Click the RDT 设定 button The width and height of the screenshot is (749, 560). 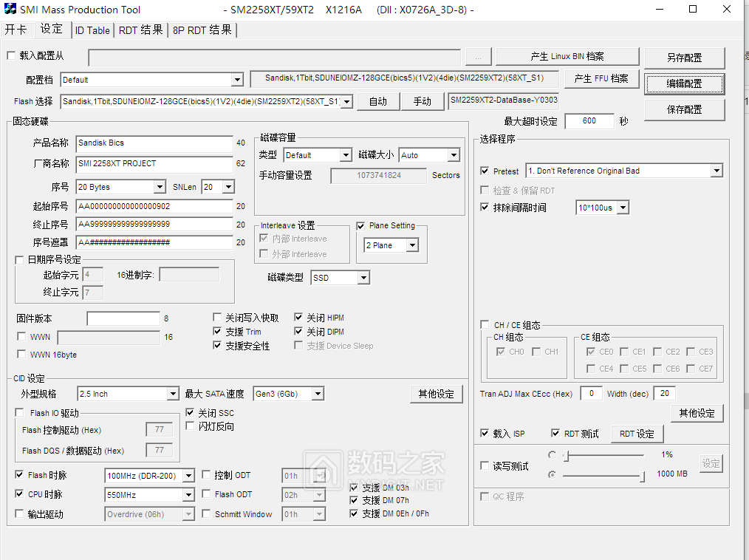(637, 434)
